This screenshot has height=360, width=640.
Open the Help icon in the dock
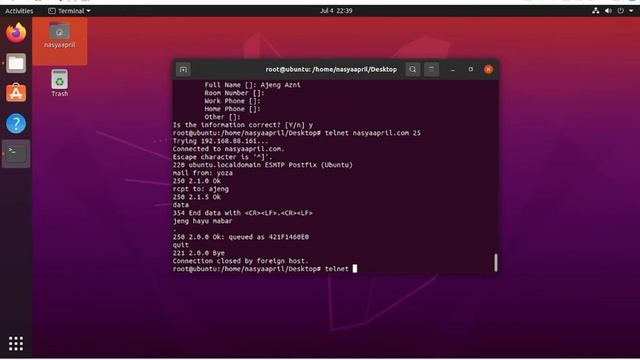click(x=16, y=123)
